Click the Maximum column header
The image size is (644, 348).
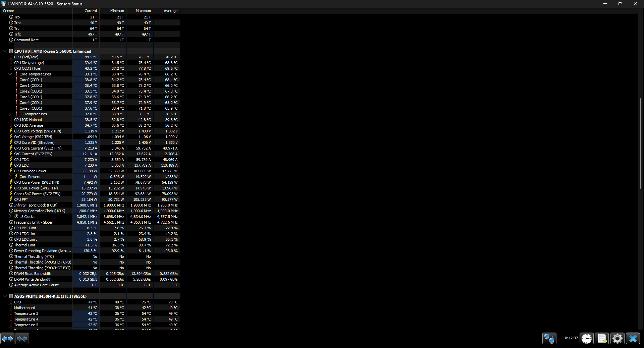click(x=140, y=11)
